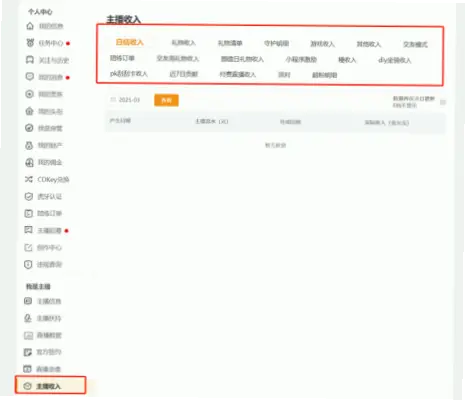The height and width of the screenshot is (400, 465).
Task: Open 官方签约 in the sidebar
Action: tap(43, 352)
